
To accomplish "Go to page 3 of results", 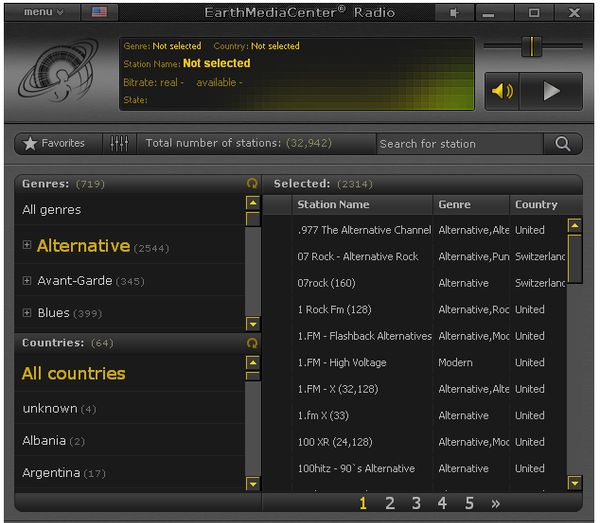I will point(416,503).
